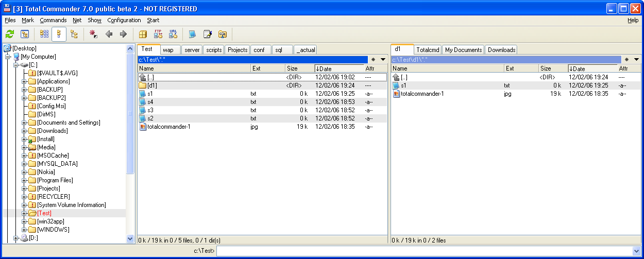The width and height of the screenshot is (644, 259).
Task: Click the second toolbar icon, the tree view
Action: click(25, 34)
